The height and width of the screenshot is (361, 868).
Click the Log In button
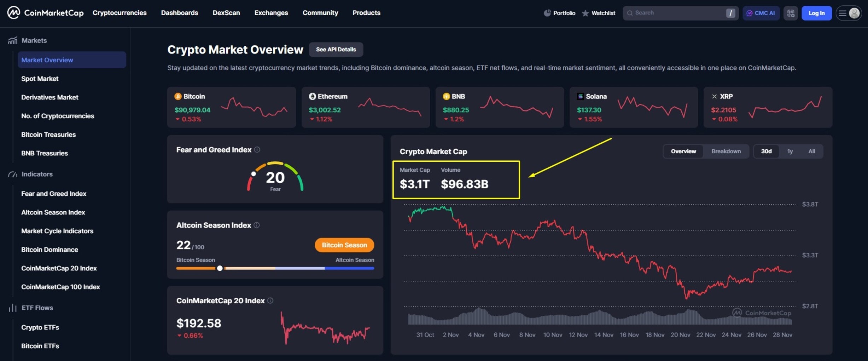coord(816,13)
